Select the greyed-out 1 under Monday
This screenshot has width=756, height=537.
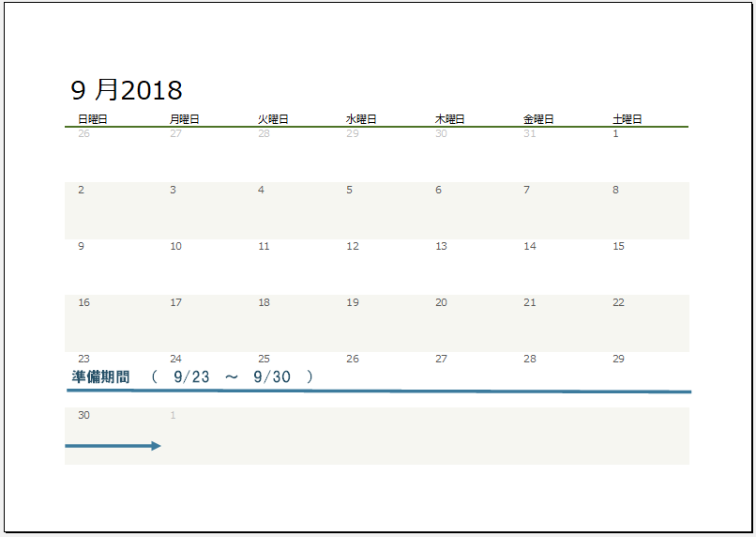(173, 415)
